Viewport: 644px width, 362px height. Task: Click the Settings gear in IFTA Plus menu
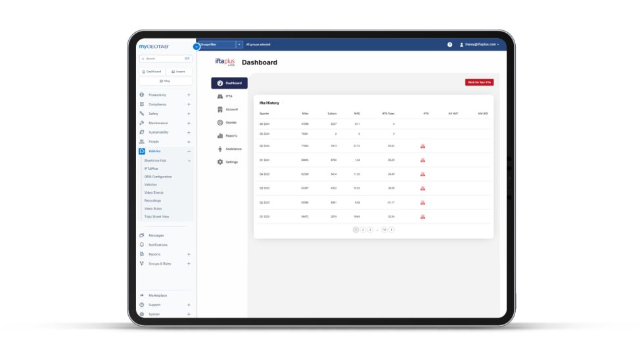(x=220, y=162)
